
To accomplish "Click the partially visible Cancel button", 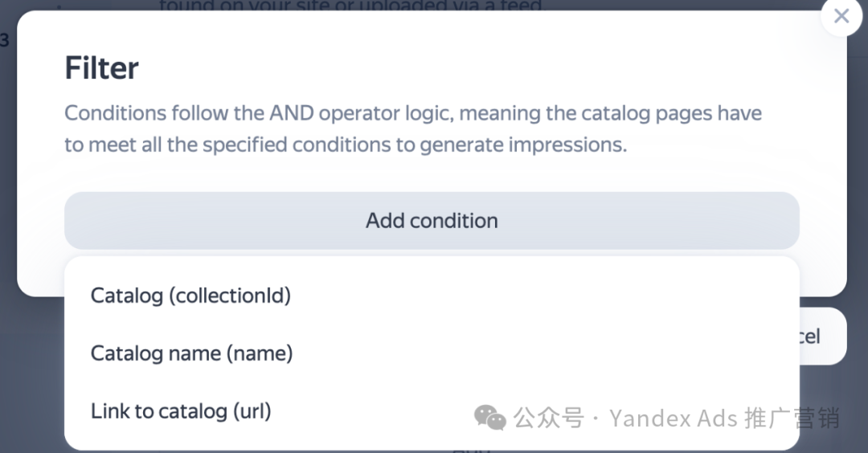I will [x=823, y=337].
